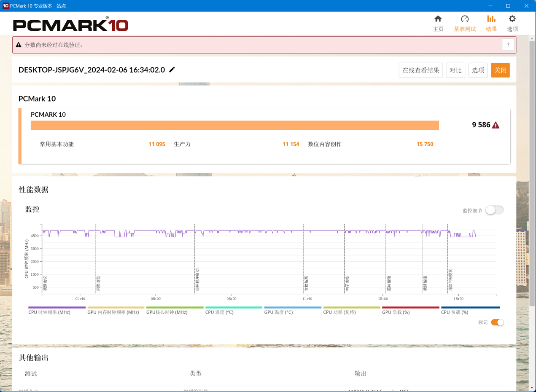Select GPU 内存时钟频率 (MHz) legend
536x392 pixels.
pos(116,311)
